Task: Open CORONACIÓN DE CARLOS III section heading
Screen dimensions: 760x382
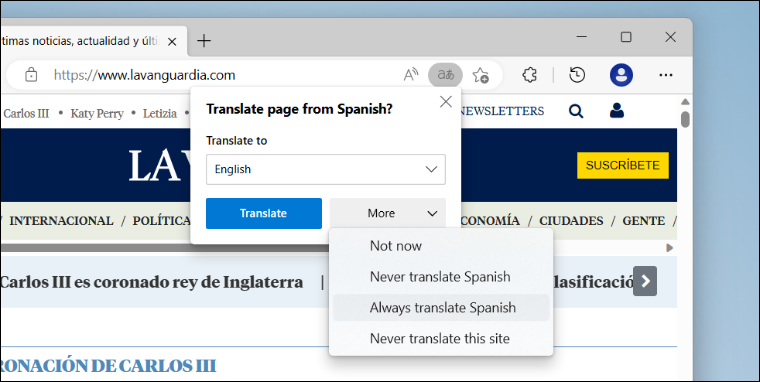Action: pos(108,366)
